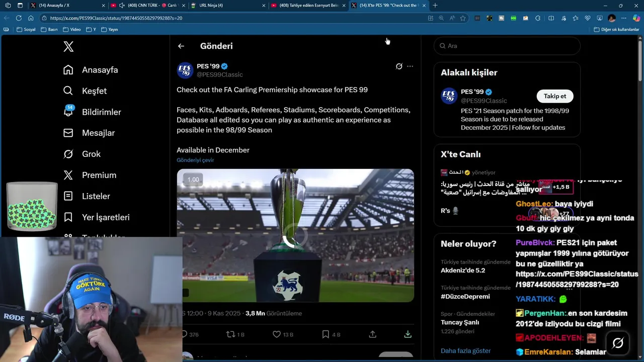
Task: Close the Anasayfa / X tab
Action: tap(103, 6)
